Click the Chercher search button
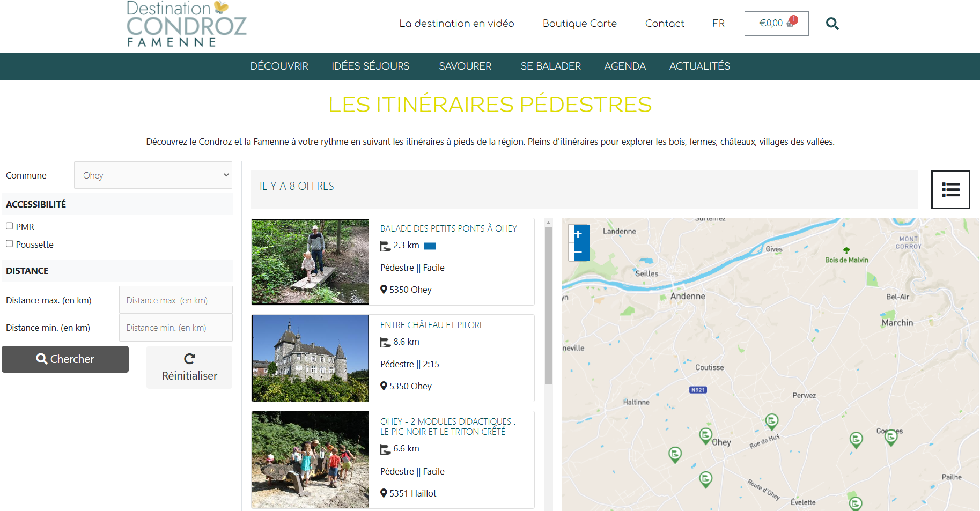Screen dimensions: 980x511 click(65, 359)
